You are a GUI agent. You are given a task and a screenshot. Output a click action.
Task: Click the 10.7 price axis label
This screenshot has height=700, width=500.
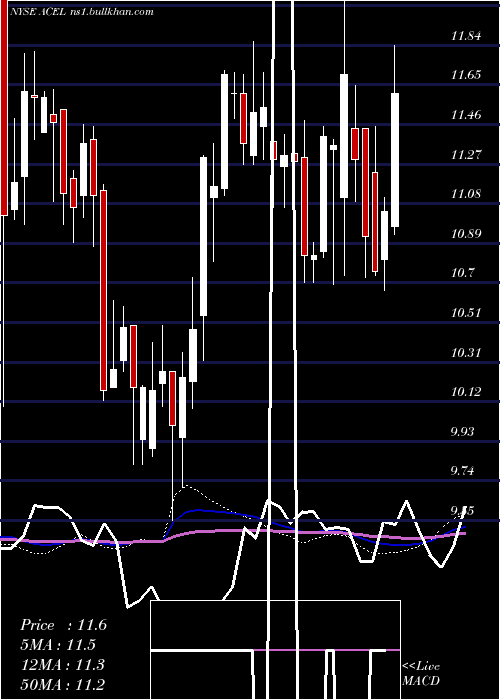click(x=462, y=273)
